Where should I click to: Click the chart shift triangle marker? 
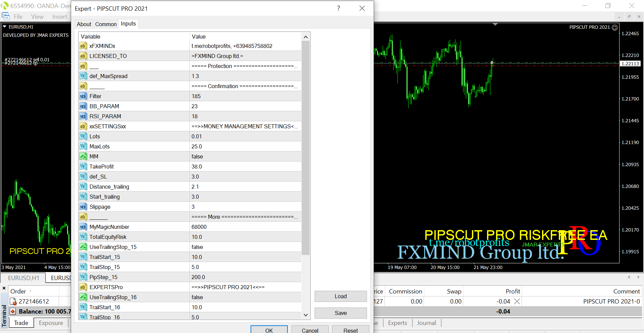click(x=495, y=24)
